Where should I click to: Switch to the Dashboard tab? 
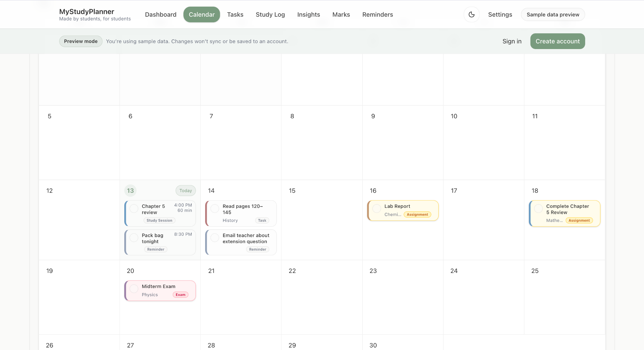pos(160,14)
